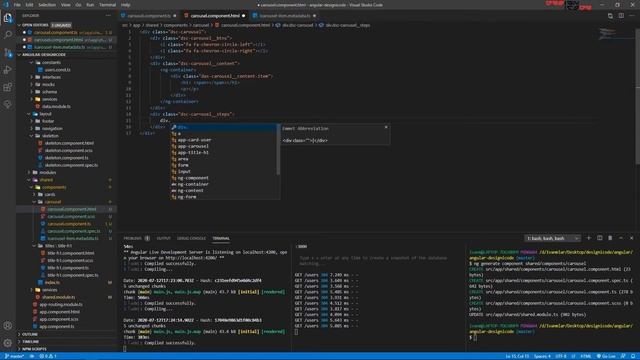The height and width of the screenshot is (360, 640).
Task: Click the notifications bell in status bar
Action: [x=633, y=356]
